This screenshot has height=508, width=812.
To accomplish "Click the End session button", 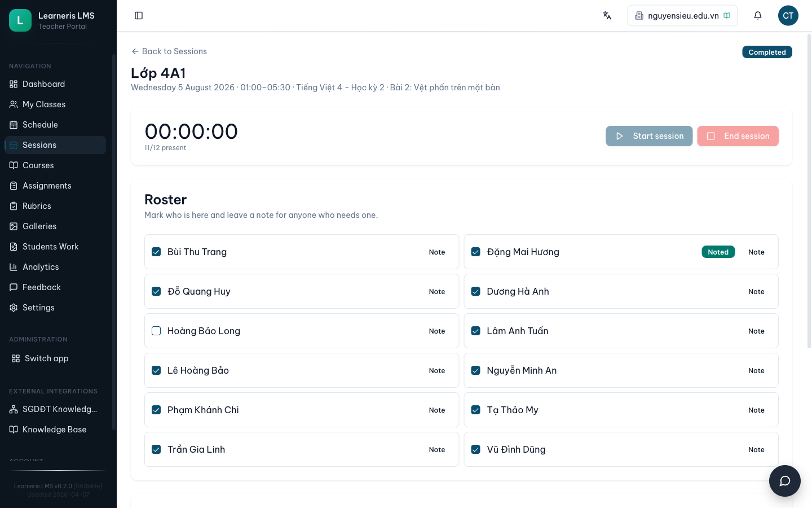I will (738, 136).
